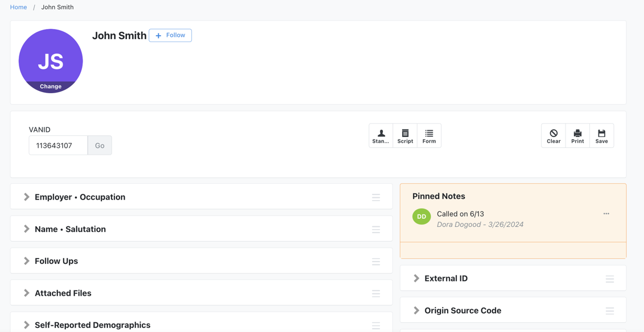Expand the Follow Ups section

tap(26, 261)
